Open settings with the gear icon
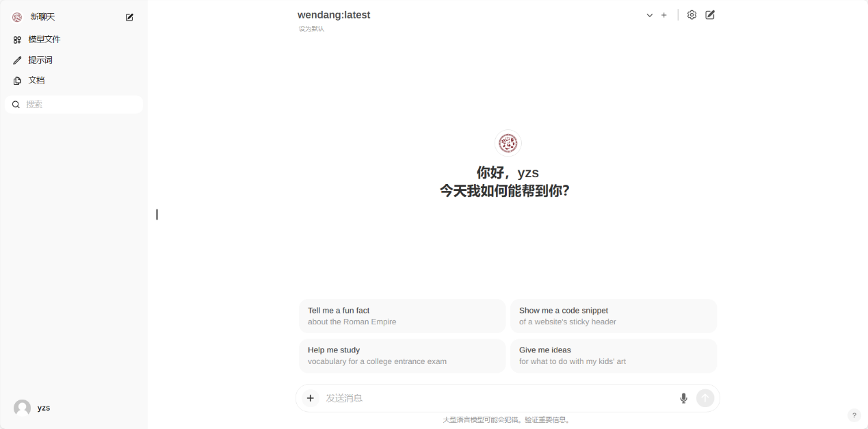Screen dimensions: 868x429 692,15
